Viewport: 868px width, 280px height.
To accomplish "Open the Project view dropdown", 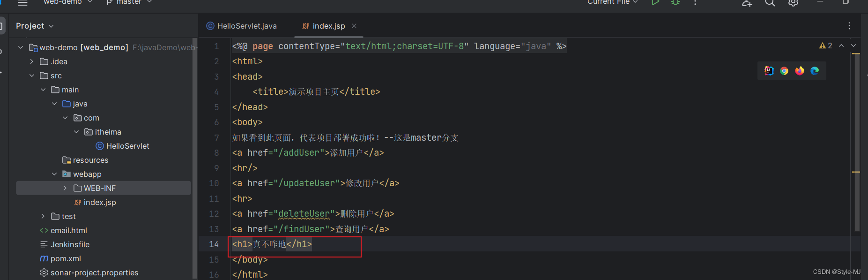I will [35, 26].
